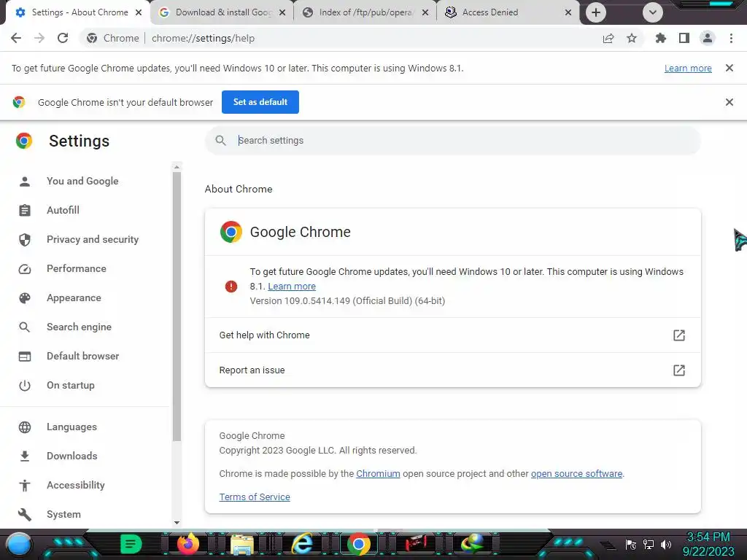Open System settings
This screenshot has width=747, height=560.
[64, 514]
